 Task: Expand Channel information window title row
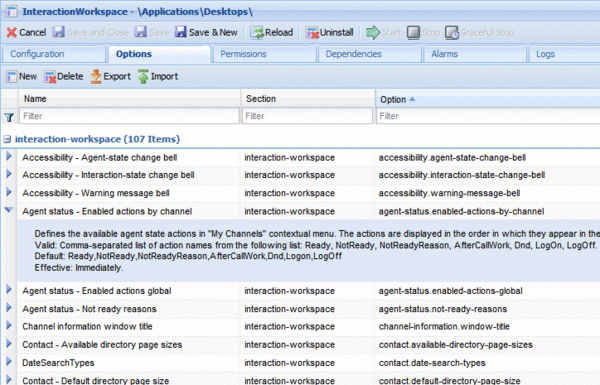(9, 325)
